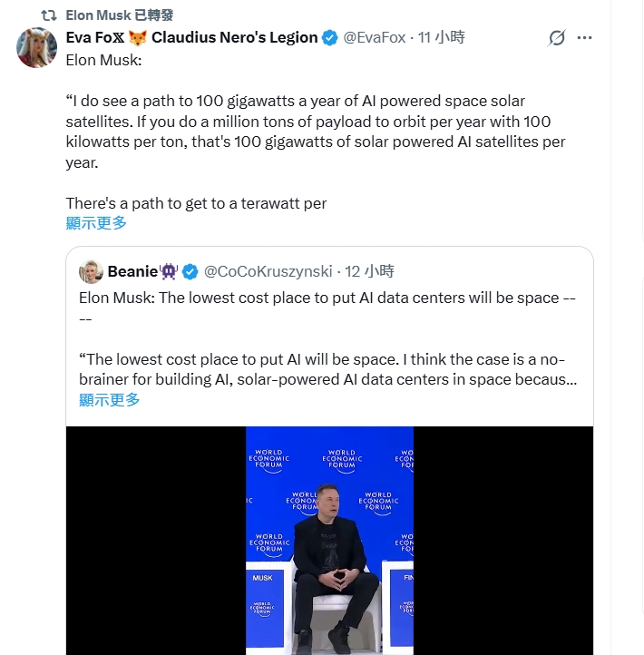Click Beanie's small profile avatar

point(91,271)
